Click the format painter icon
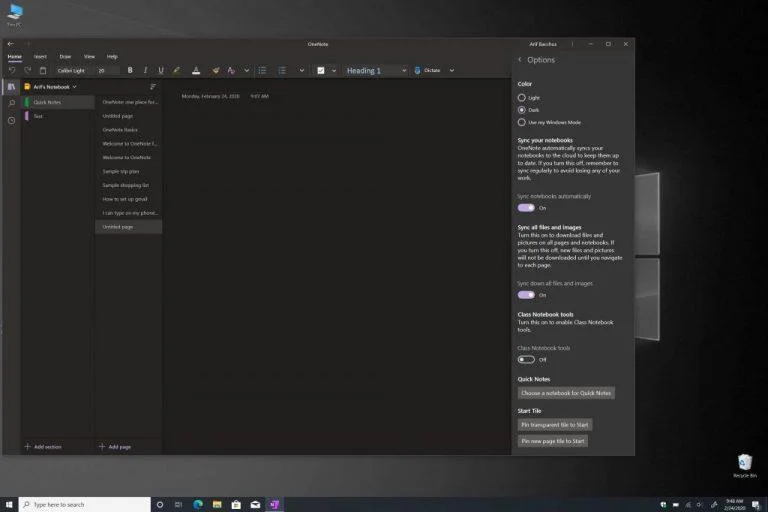The height and width of the screenshot is (512, 768). click(x=216, y=71)
